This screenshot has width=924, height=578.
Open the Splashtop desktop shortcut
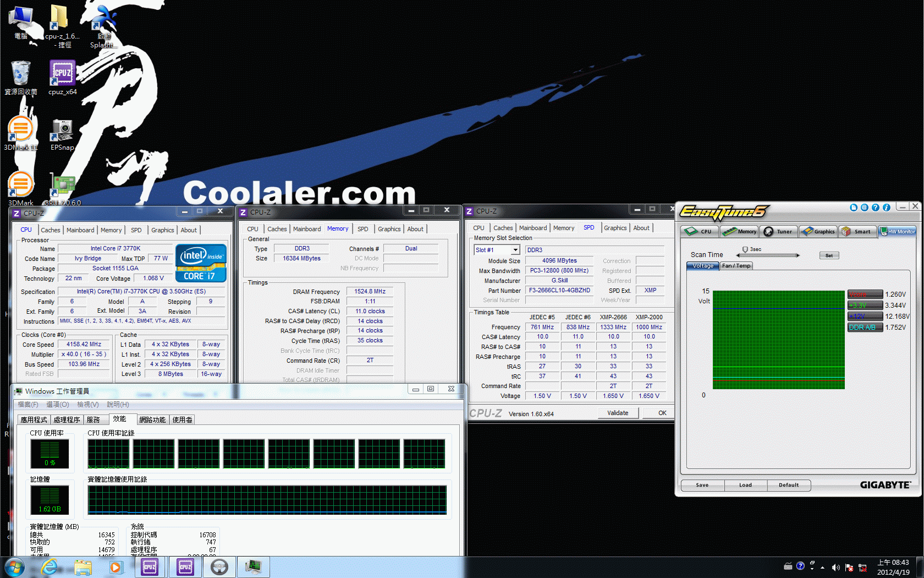coord(103,26)
